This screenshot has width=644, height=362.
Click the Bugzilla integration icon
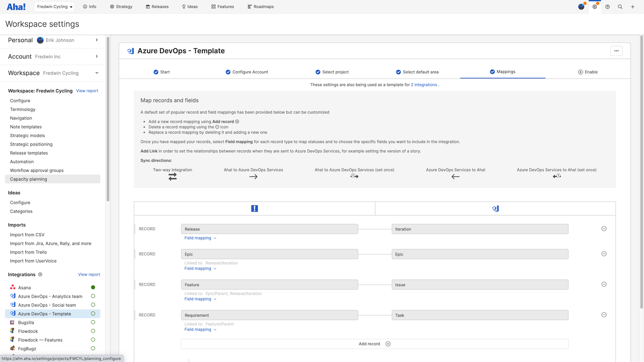coord(13,322)
